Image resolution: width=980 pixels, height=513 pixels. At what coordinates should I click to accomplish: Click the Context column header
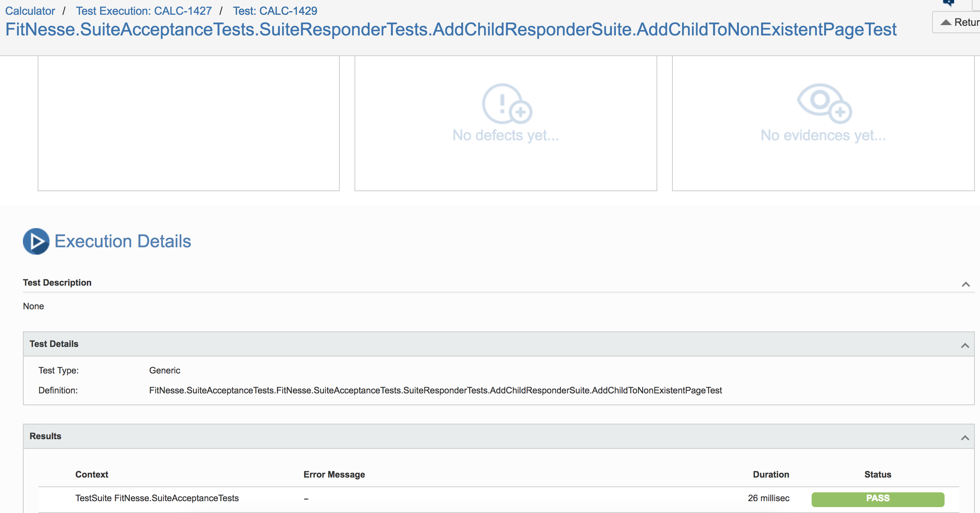click(92, 474)
